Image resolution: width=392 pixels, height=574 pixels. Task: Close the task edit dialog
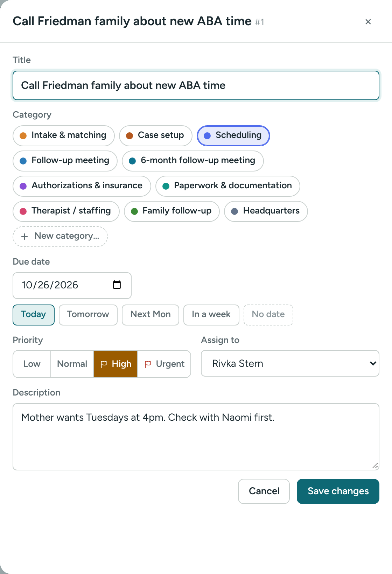(368, 22)
